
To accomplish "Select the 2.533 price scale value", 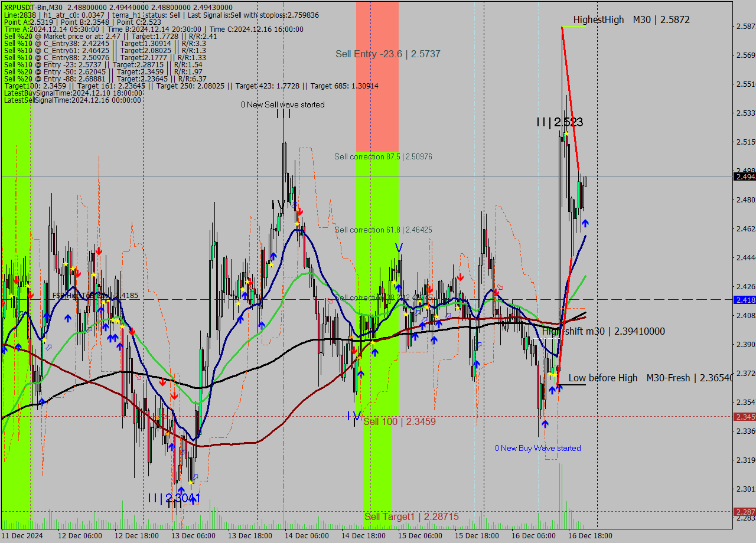I will 745,113.
